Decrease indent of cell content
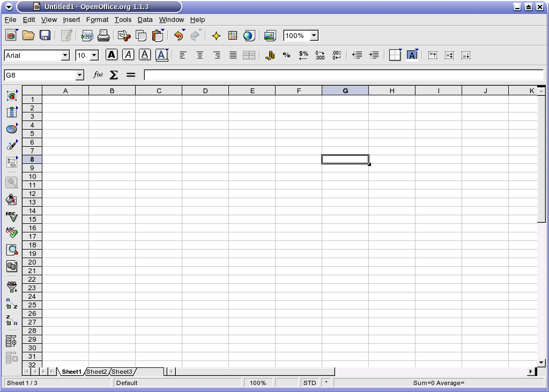The width and height of the screenshot is (549, 392). tap(357, 55)
